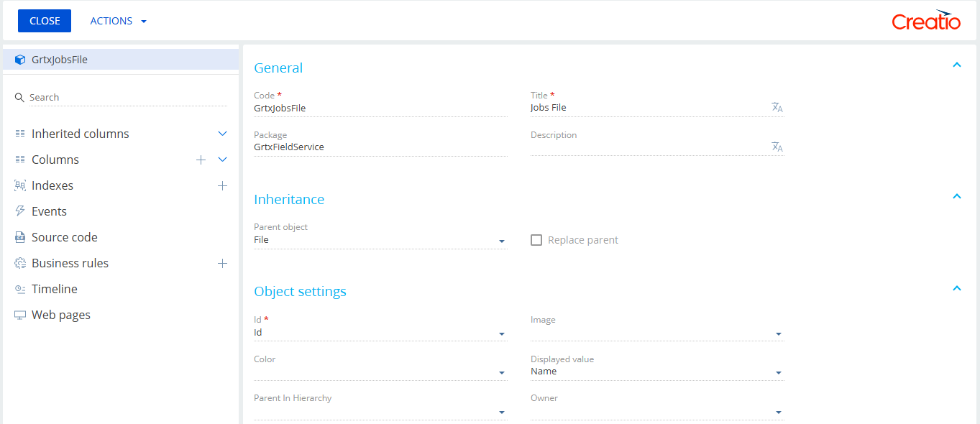The height and width of the screenshot is (424, 980).
Task: Collapse the General section
Action: (x=956, y=65)
